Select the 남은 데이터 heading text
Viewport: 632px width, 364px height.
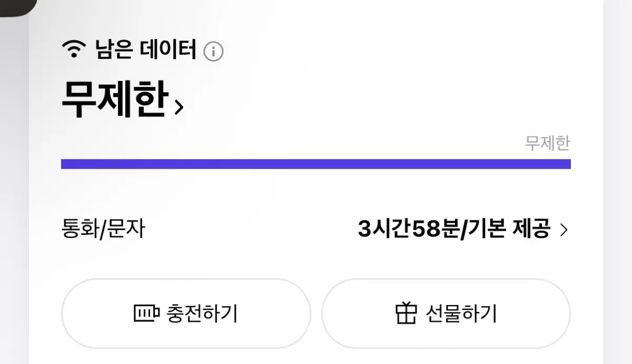tap(145, 51)
